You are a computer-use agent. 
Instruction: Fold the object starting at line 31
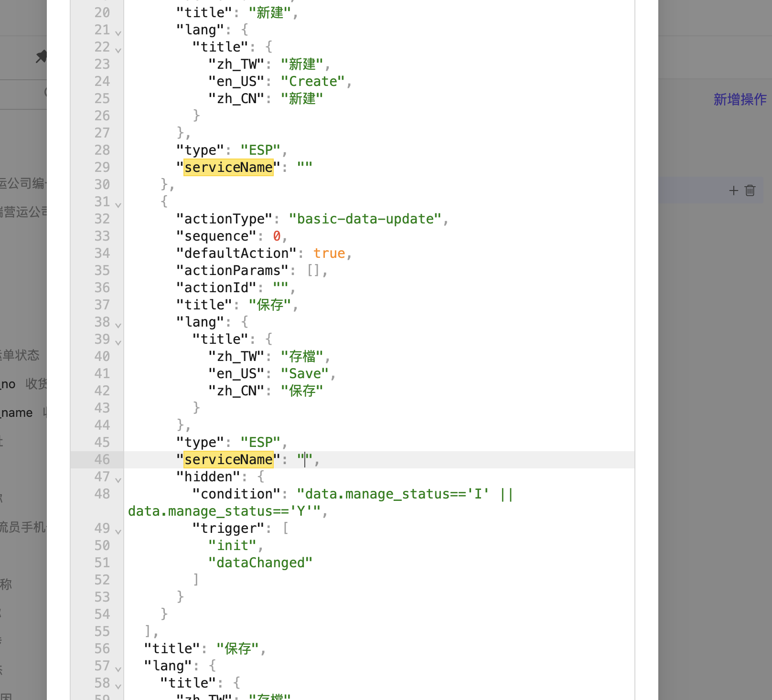pos(118,204)
